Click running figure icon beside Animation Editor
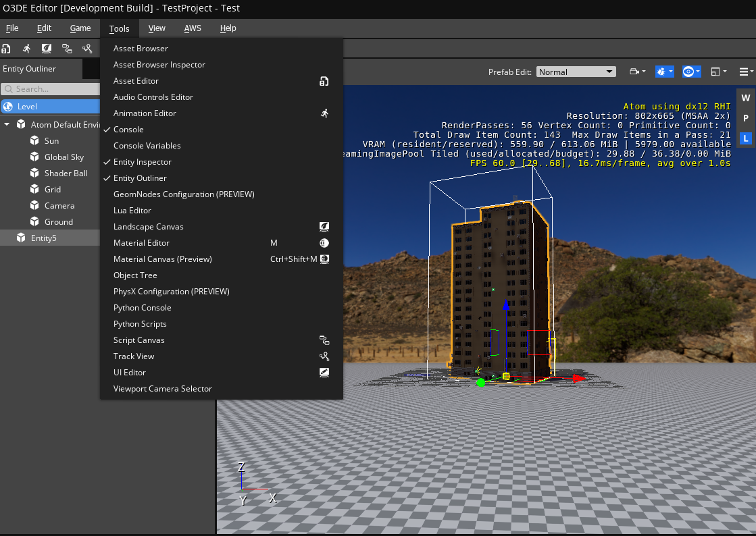 [x=324, y=113]
